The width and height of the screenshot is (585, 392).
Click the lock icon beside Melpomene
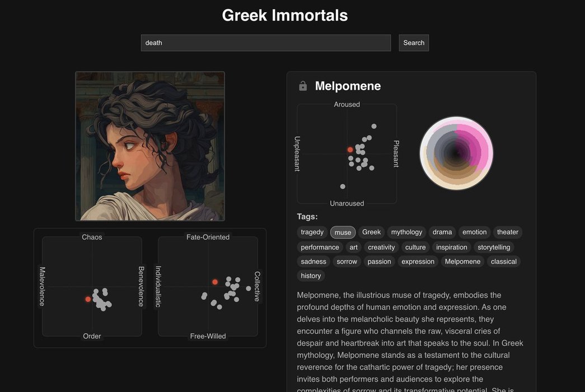pos(303,86)
